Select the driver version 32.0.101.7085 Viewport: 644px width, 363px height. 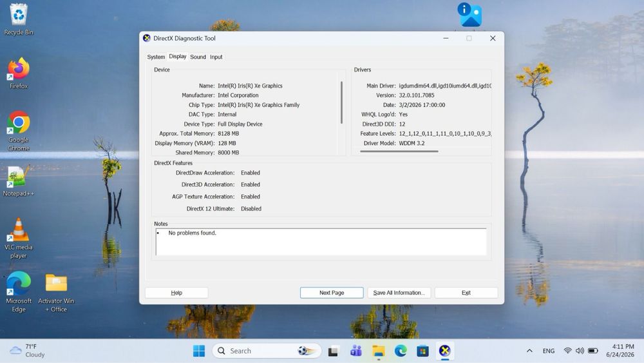(x=417, y=95)
